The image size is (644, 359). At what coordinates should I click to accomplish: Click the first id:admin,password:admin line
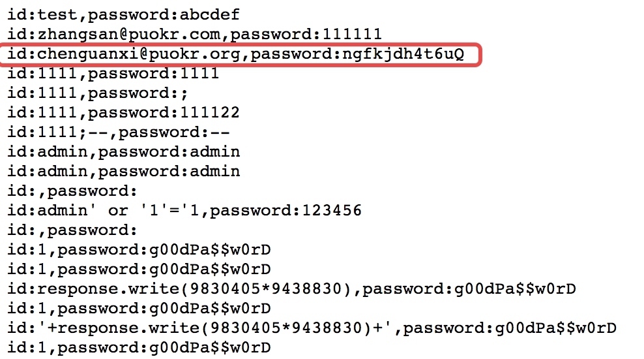123,151
